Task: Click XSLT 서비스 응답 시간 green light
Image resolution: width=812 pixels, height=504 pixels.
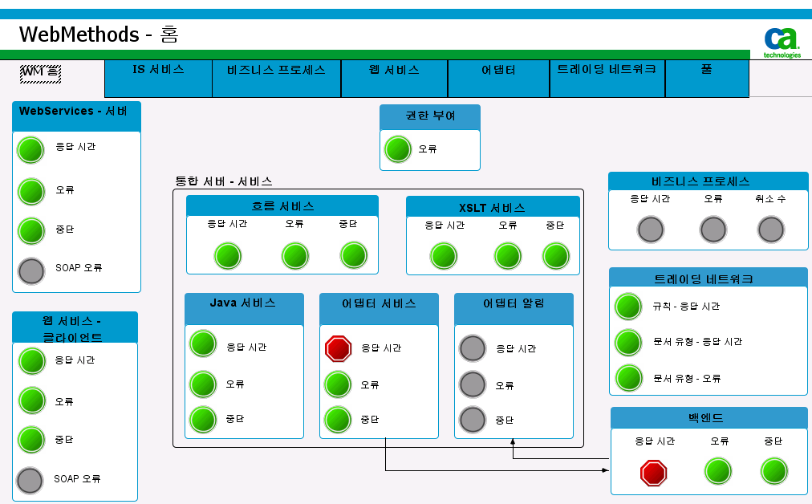Action: click(444, 256)
